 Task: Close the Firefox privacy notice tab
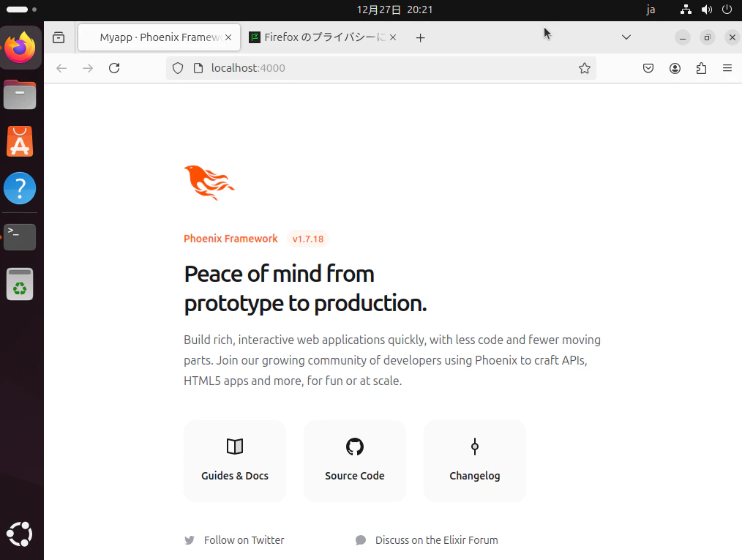pyautogui.click(x=393, y=37)
